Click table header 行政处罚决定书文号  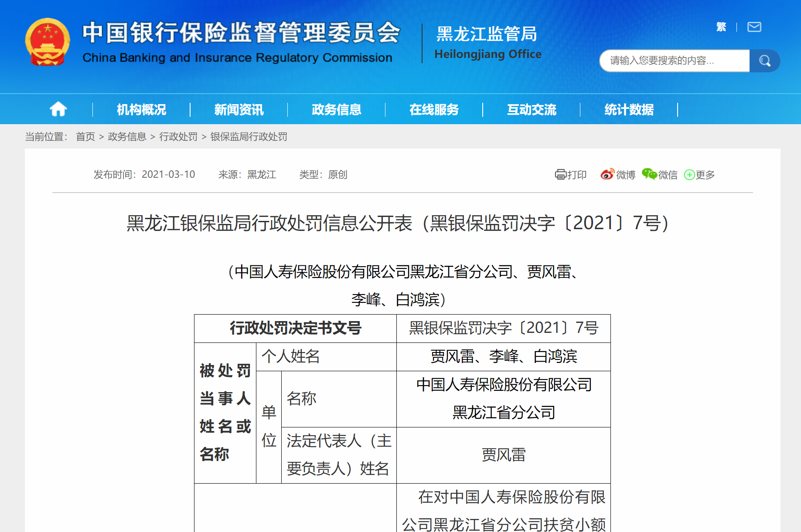click(295, 328)
